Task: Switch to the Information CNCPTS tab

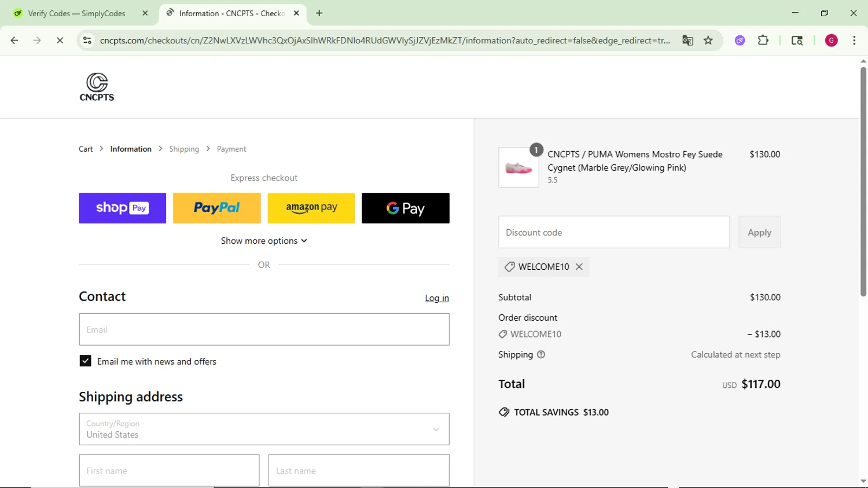Action: (231, 13)
